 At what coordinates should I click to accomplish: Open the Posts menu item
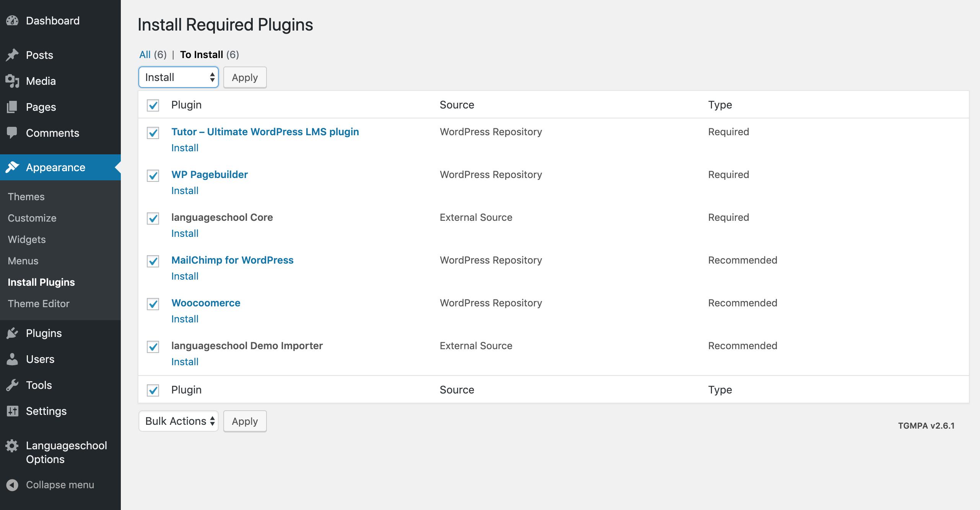pos(60,55)
